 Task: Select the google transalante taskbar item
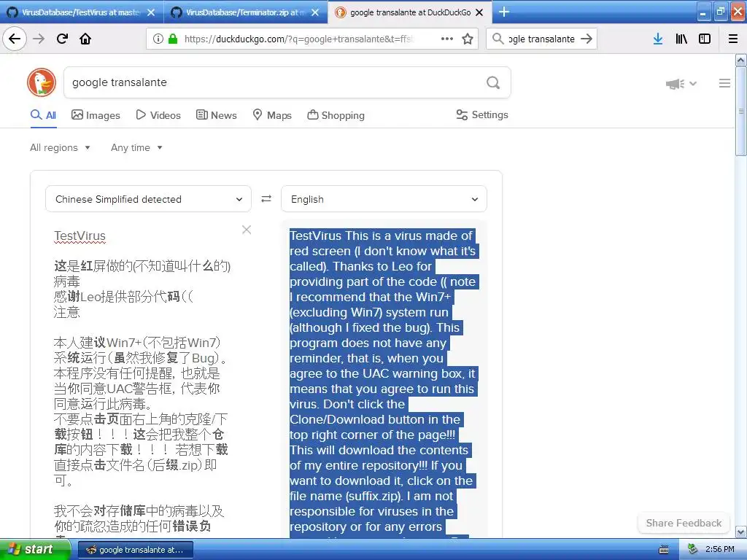tap(135, 550)
